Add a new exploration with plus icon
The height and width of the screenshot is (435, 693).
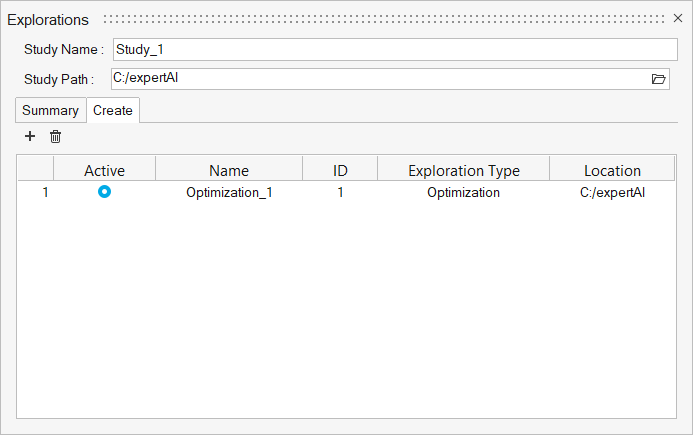[30, 136]
